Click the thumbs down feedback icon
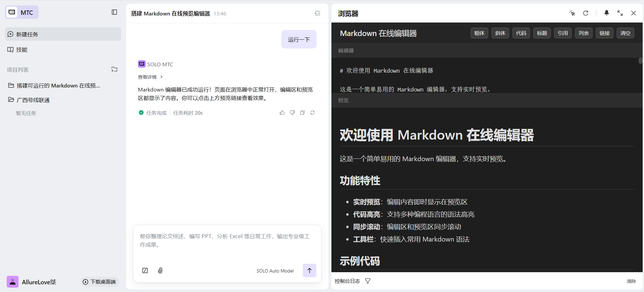644x292 pixels. pos(292,113)
